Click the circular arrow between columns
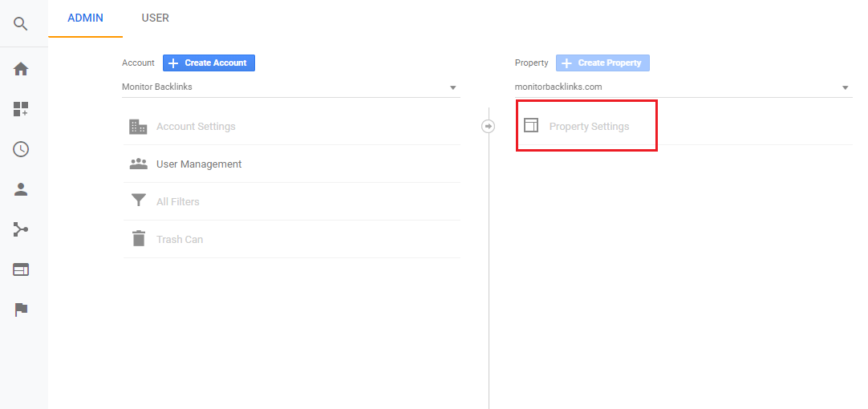The width and height of the screenshot is (868, 409). (x=488, y=126)
